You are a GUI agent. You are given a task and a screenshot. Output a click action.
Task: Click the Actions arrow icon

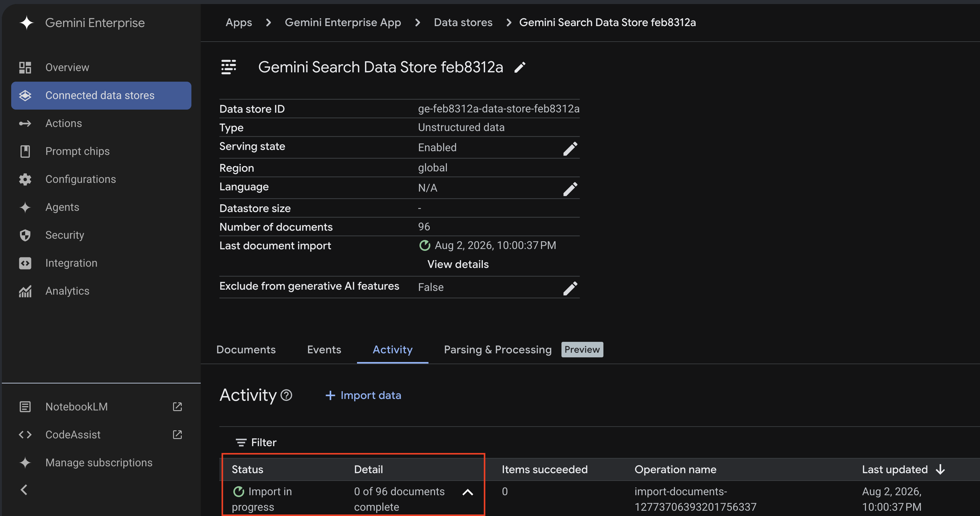pyautogui.click(x=25, y=123)
